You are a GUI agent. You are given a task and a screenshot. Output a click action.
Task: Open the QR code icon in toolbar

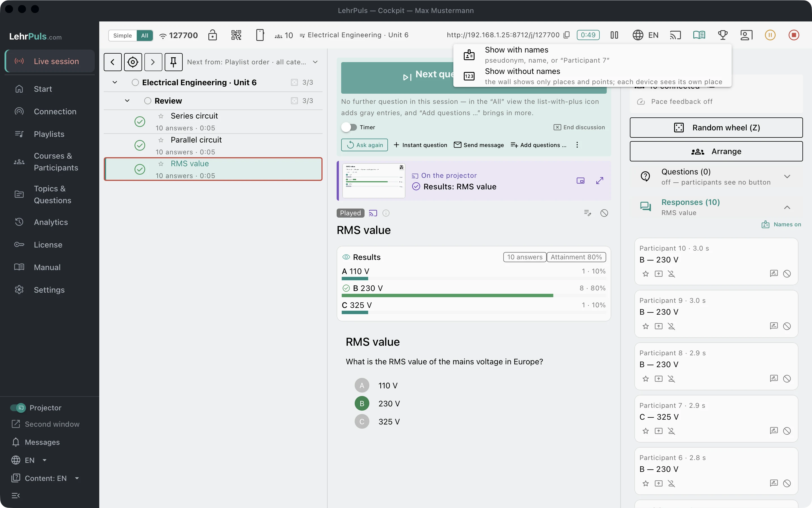[x=236, y=35]
